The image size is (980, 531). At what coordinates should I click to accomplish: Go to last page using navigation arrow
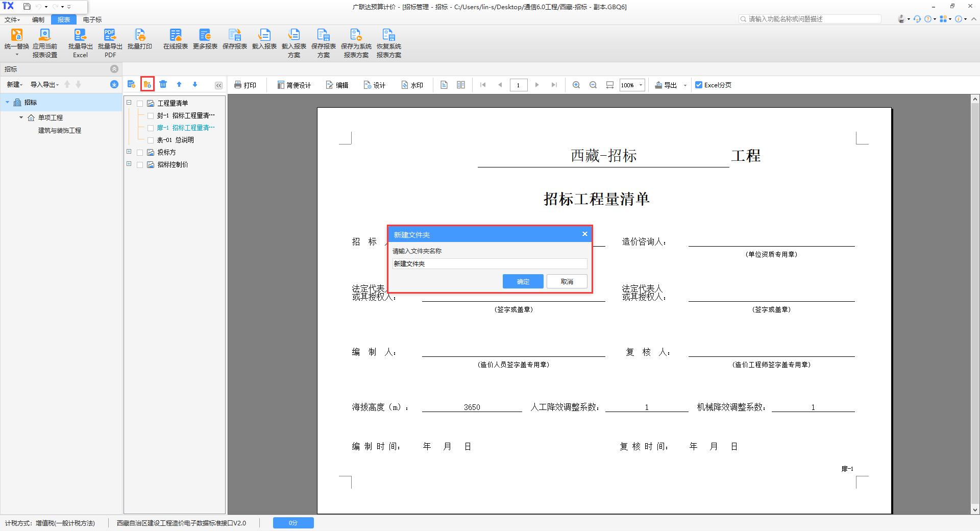tap(554, 85)
